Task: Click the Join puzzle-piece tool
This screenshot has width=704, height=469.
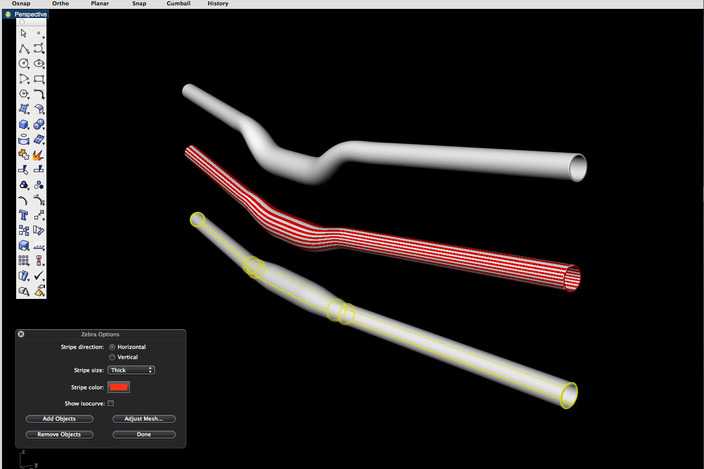Action: coord(24,155)
